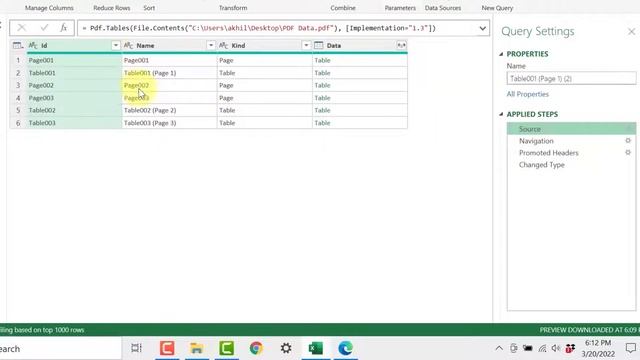The height and width of the screenshot is (360, 640).
Task: Open the Transform ribbon group
Action: [233, 8]
